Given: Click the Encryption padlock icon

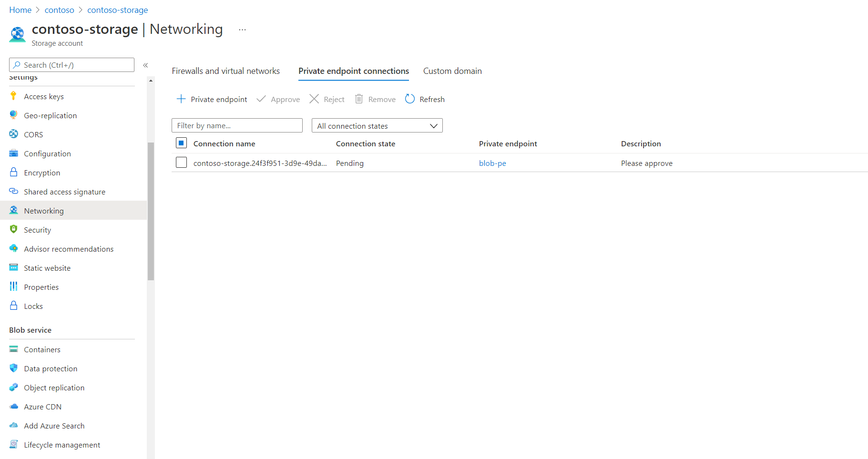Looking at the screenshot, I should [13, 173].
